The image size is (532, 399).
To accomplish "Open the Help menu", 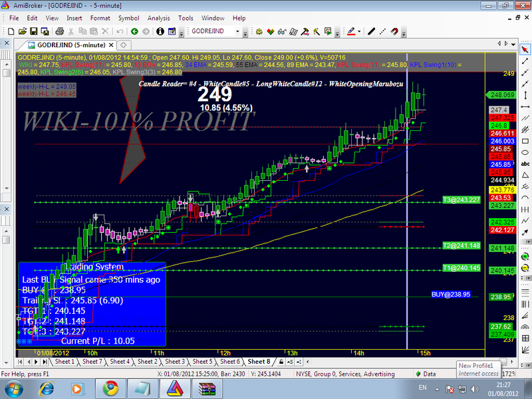I will point(239,18).
